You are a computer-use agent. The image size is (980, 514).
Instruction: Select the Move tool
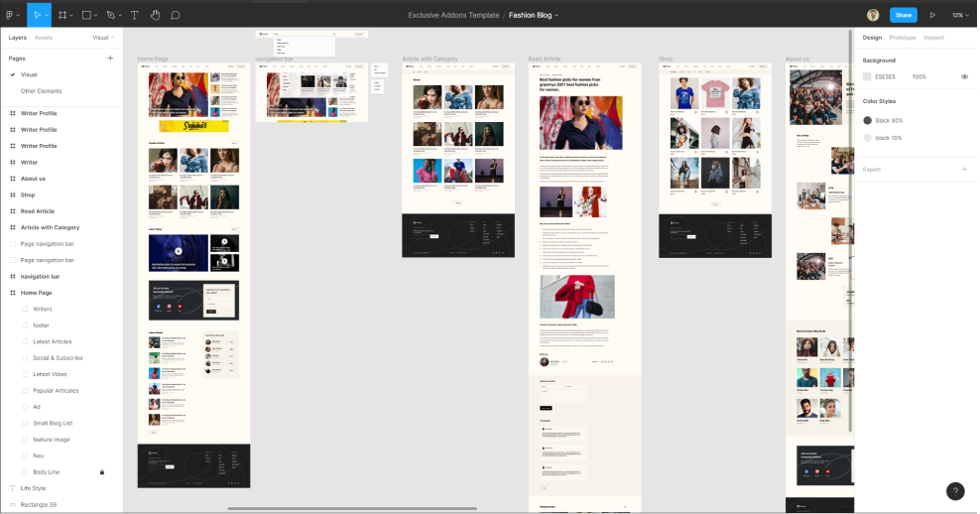pos(36,15)
